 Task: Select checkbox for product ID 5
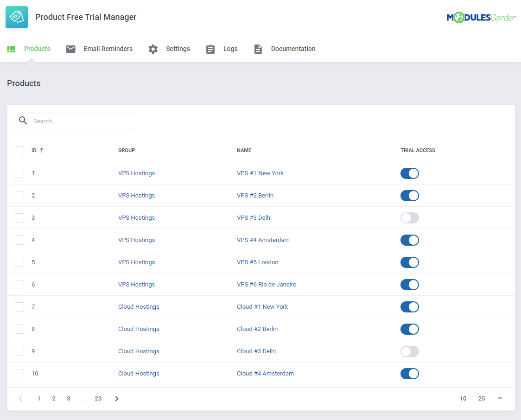click(x=19, y=262)
